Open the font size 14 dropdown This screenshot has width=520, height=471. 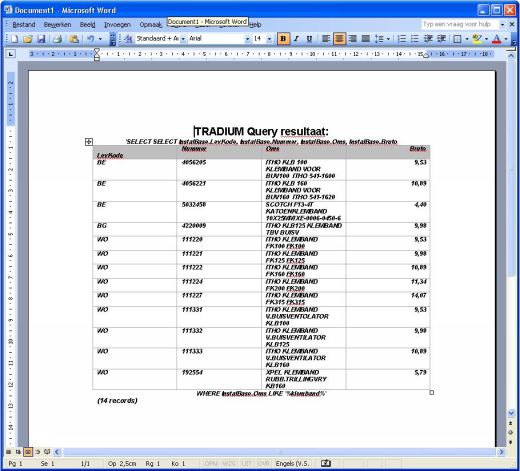(x=269, y=39)
